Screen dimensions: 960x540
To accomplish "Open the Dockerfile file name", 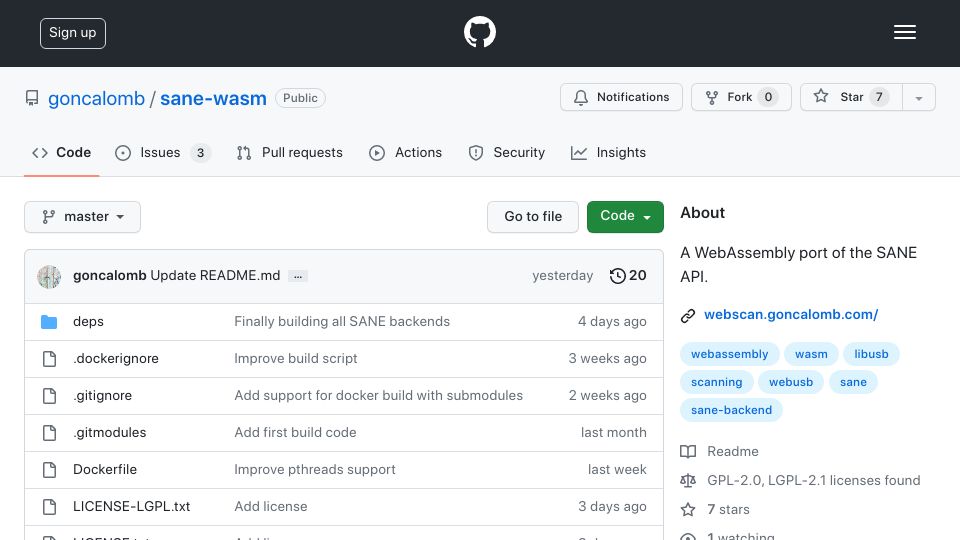I will 105,470.
